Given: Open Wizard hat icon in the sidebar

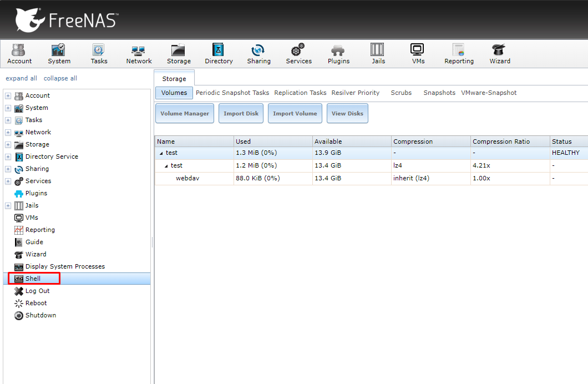Looking at the screenshot, I should point(19,255).
